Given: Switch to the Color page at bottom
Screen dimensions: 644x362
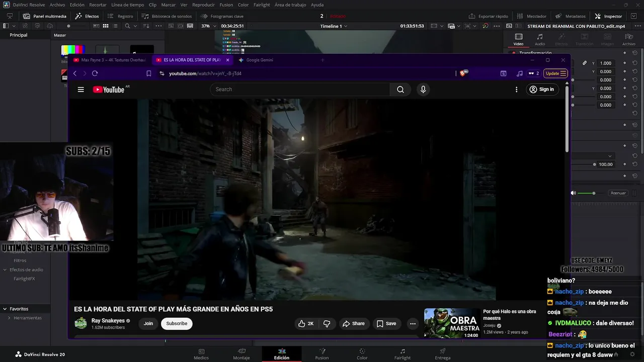Looking at the screenshot, I should (x=362, y=354).
